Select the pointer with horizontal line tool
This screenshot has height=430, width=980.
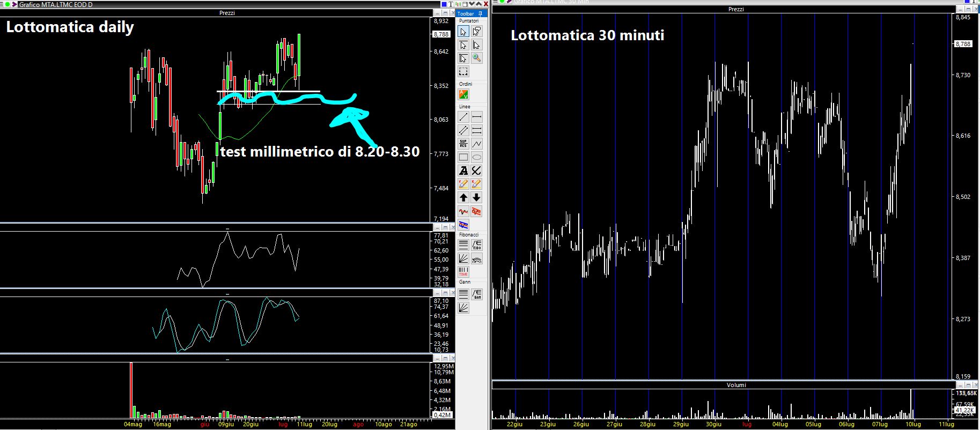pyautogui.click(x=463, y=45)
